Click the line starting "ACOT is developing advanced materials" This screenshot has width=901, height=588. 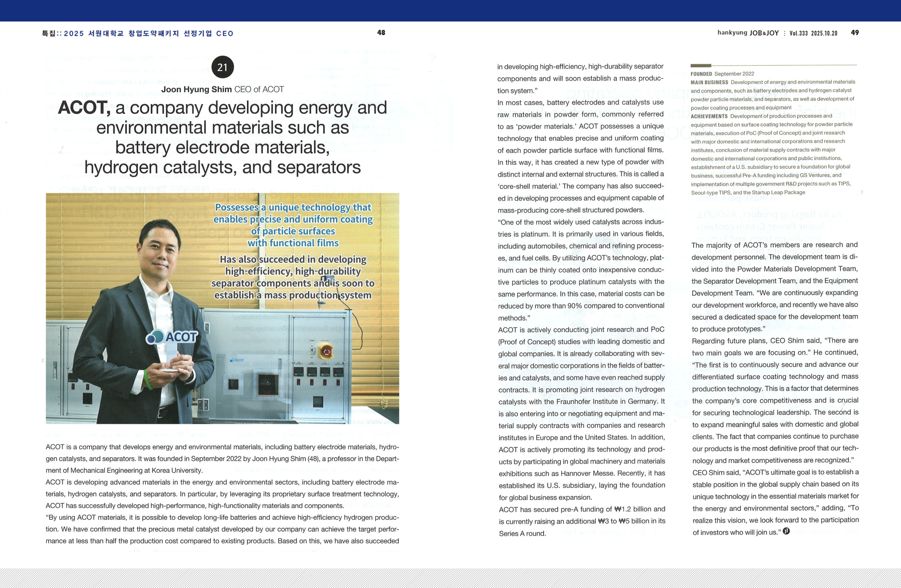tap(222, 483)
